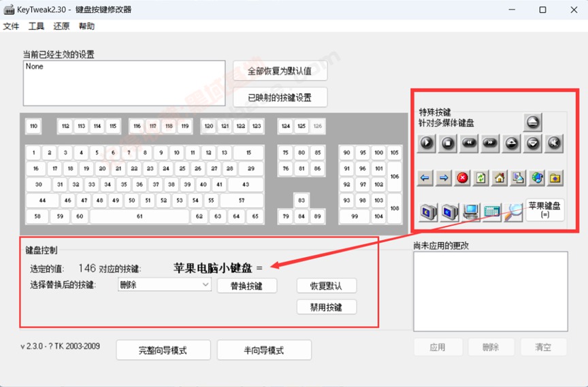Click the Volume Up media key icon
Screen dimensions: 588x387
(512, 143)
